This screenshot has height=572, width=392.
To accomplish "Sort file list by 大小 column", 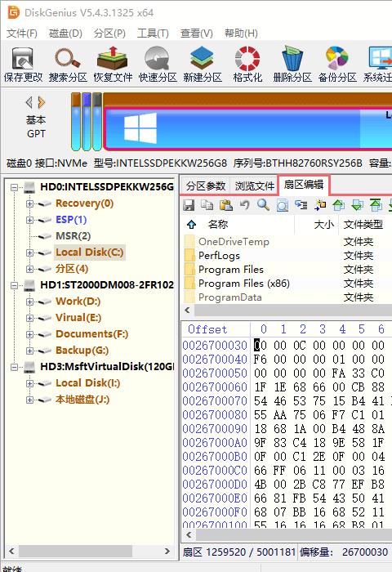I will tap(324, 224).
